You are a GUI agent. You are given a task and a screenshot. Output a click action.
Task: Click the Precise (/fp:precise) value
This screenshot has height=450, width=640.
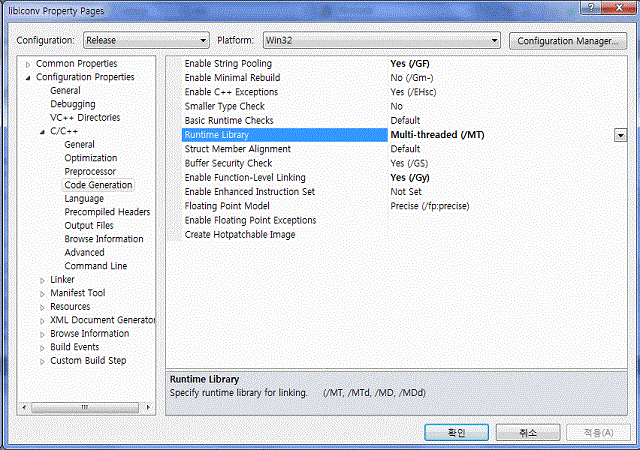(430, 206)
